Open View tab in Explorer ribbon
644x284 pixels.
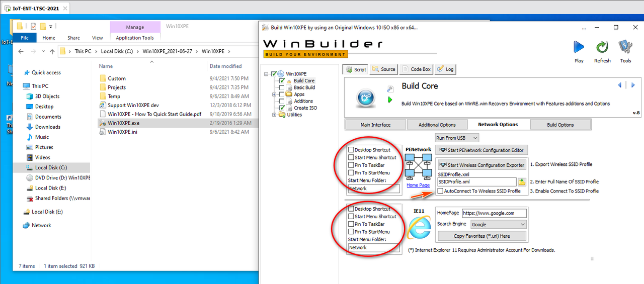(x=98, y=38)
